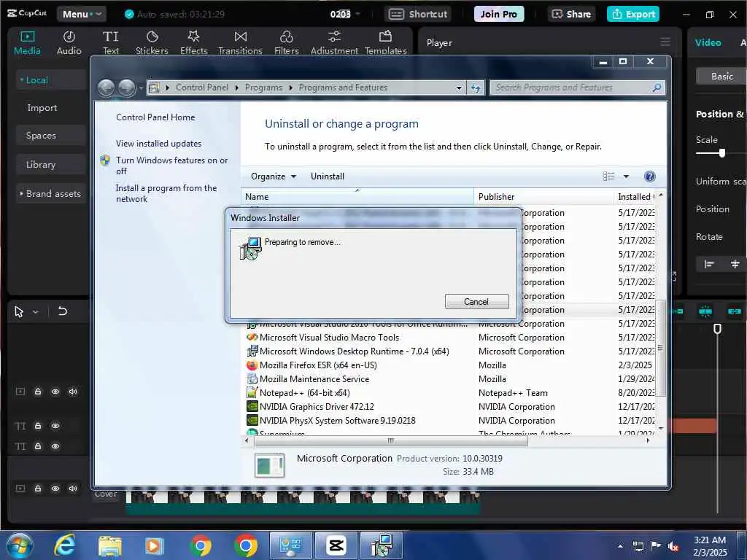Adjust the Scale slider handle

click(722, 153)
